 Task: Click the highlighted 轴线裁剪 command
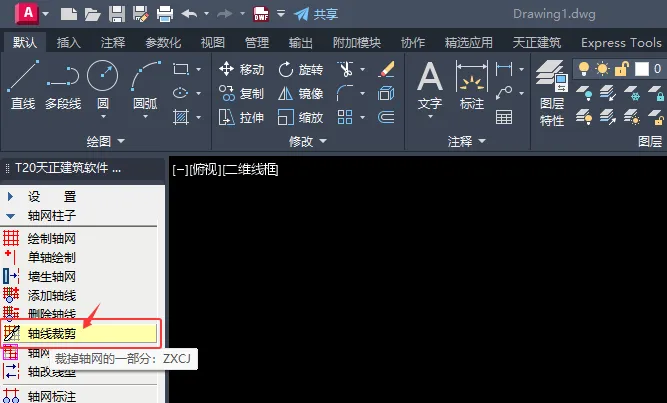(80, 333)
